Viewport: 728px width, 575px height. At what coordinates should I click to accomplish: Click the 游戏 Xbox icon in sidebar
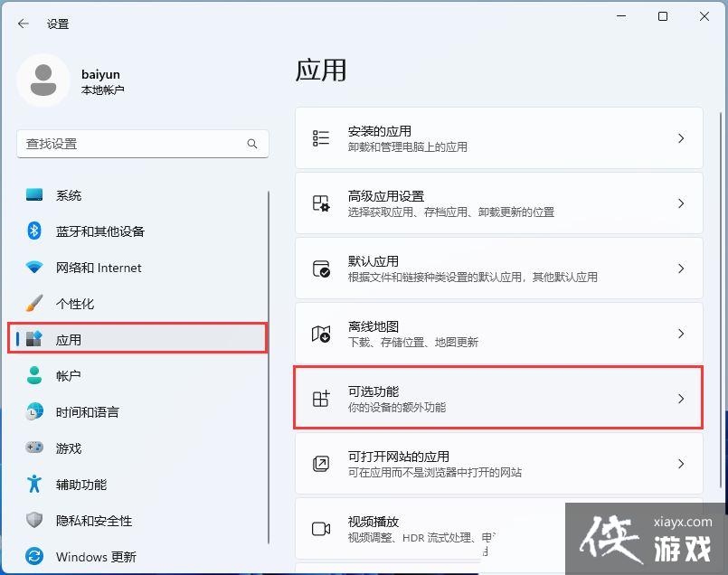click(34, 448)
